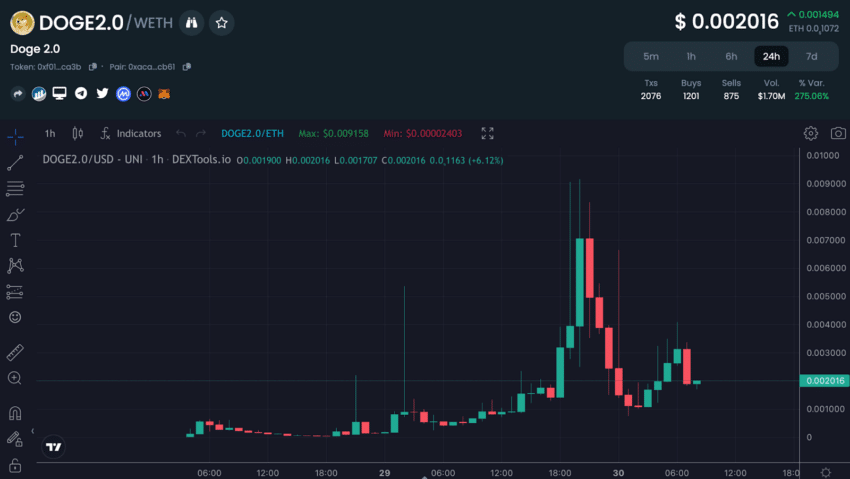The image size is (850, 479).
Task: Select the 1h stats timeframe
Action: tap(691, 56)
